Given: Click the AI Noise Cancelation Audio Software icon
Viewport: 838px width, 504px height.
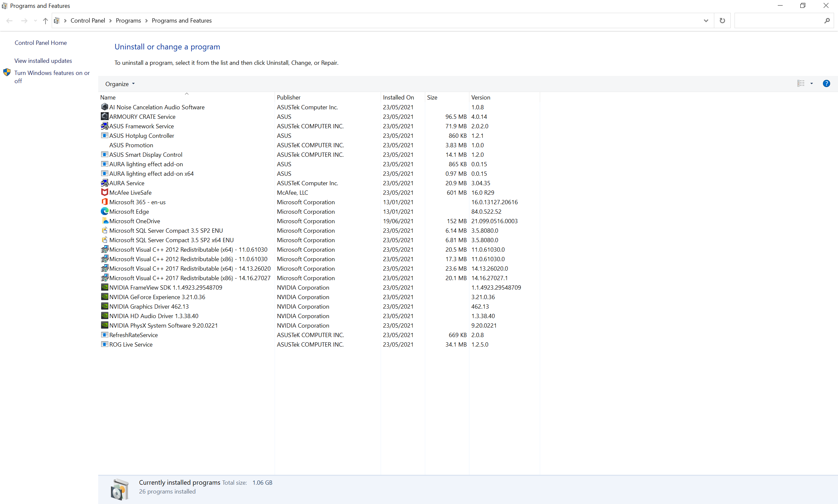Looking at the screenshot, I should coord(105,107).
